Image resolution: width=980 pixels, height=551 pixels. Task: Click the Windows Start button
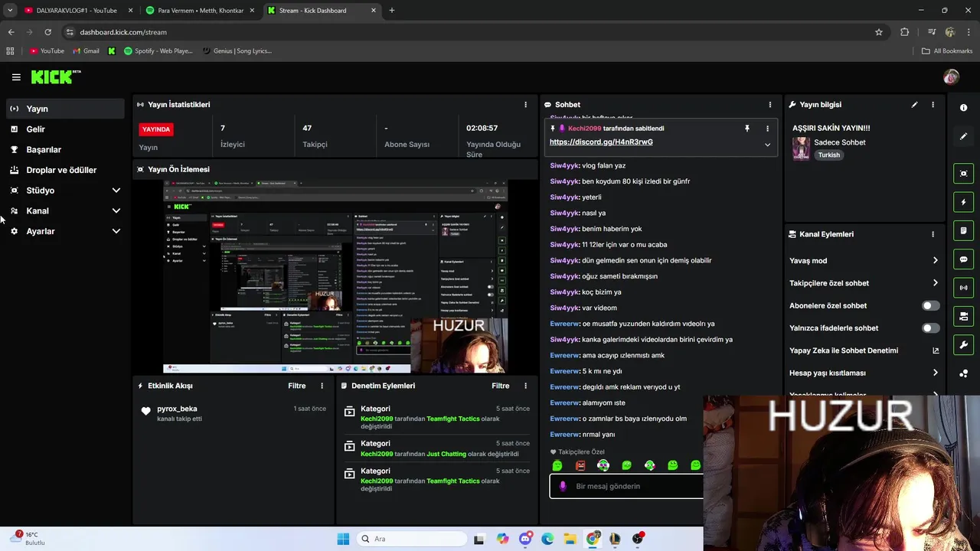(343, 539)
